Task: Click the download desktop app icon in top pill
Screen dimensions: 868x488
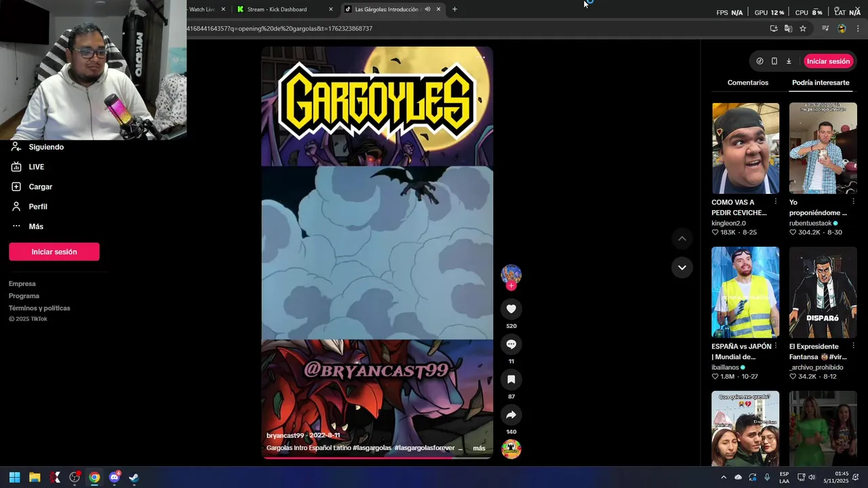Action: point(789,61)
